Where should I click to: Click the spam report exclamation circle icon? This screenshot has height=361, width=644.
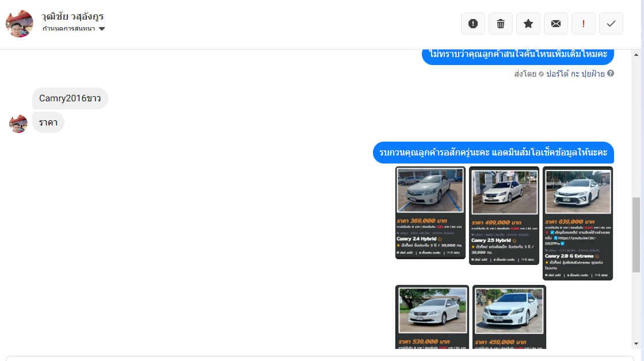[472, 24]
